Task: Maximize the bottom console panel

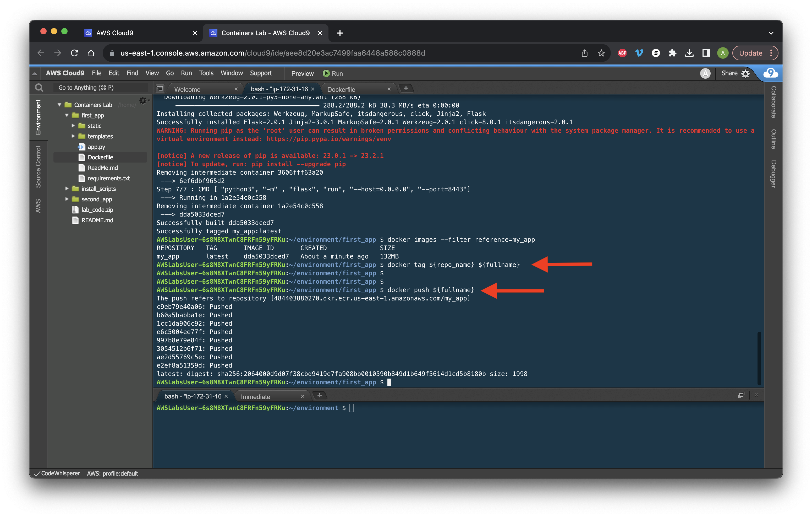Action: pos(741,395)
